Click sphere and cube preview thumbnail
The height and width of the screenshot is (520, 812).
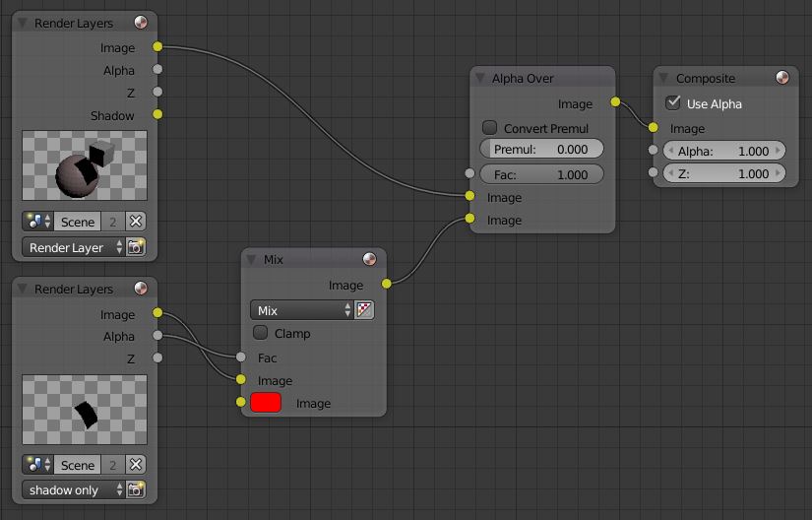(x=85, y=165)
